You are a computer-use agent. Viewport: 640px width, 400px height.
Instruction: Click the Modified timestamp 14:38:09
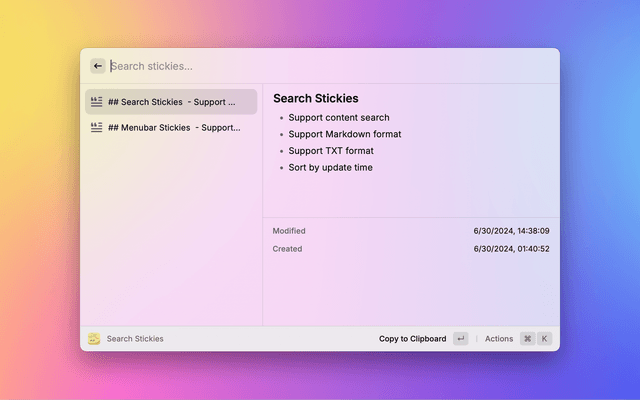point(511,231)
